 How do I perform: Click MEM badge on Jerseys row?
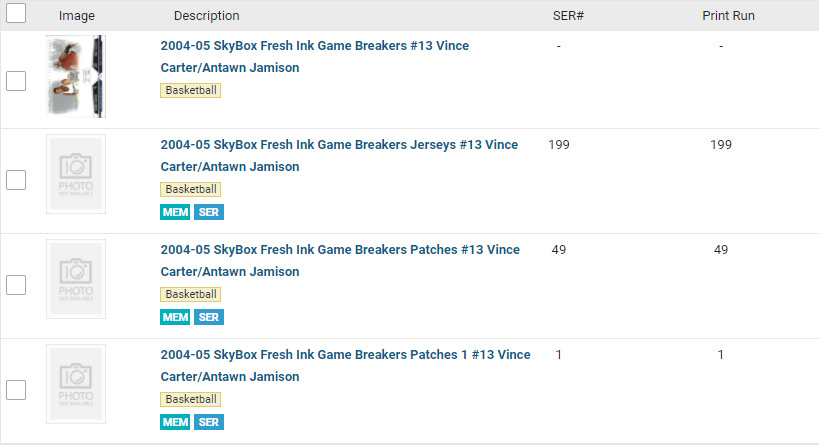pos(175,212)
